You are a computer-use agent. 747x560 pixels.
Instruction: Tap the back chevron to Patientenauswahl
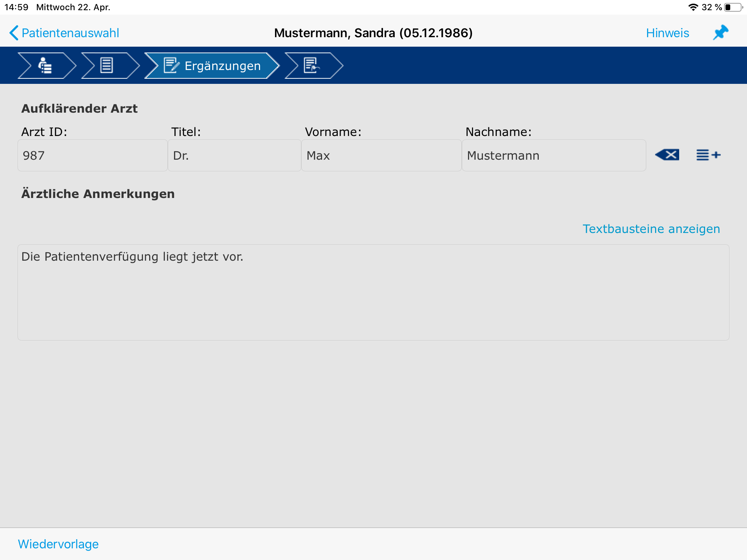point(14,33)
